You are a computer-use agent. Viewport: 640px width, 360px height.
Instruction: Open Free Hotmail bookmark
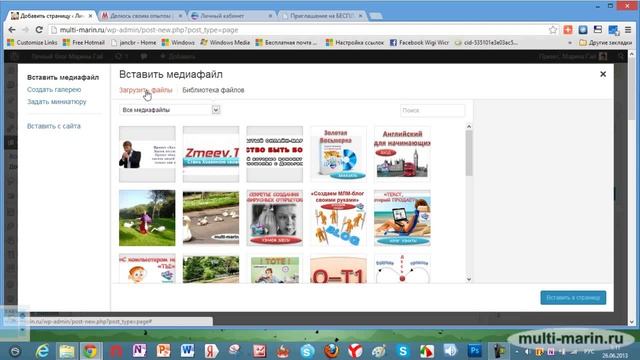tap(84, 42)
